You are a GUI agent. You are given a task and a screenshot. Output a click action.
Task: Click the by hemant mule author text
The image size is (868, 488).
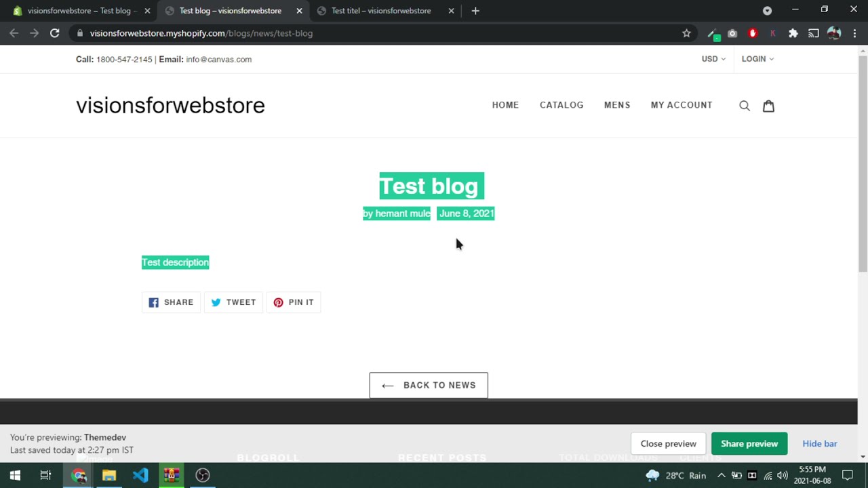(x=397, y=213)
